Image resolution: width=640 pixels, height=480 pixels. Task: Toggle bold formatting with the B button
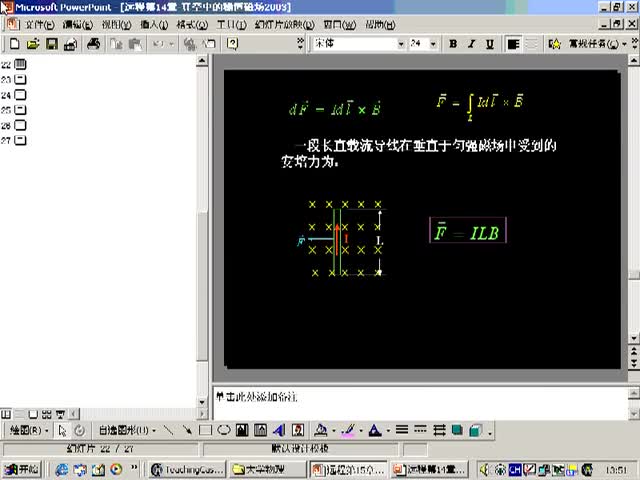coord(453,44)
